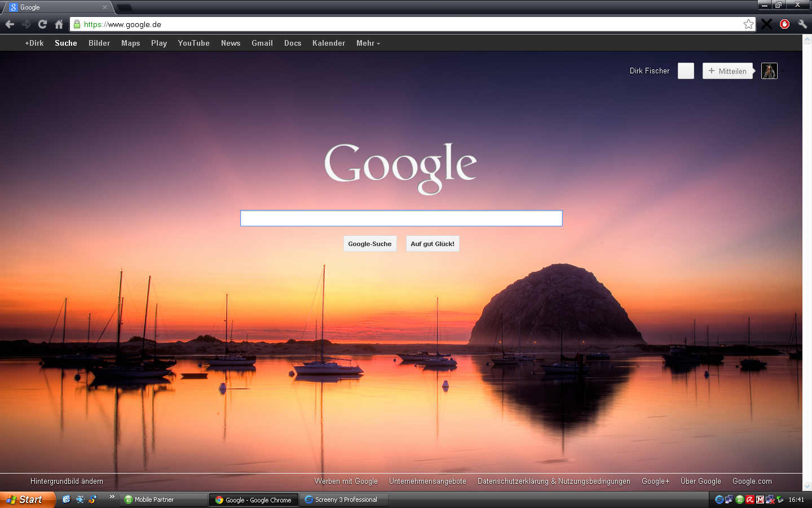Viewport: 812px width, 508px height.
Task: Click the green padlock in the address bar
Action: (77, 24)
